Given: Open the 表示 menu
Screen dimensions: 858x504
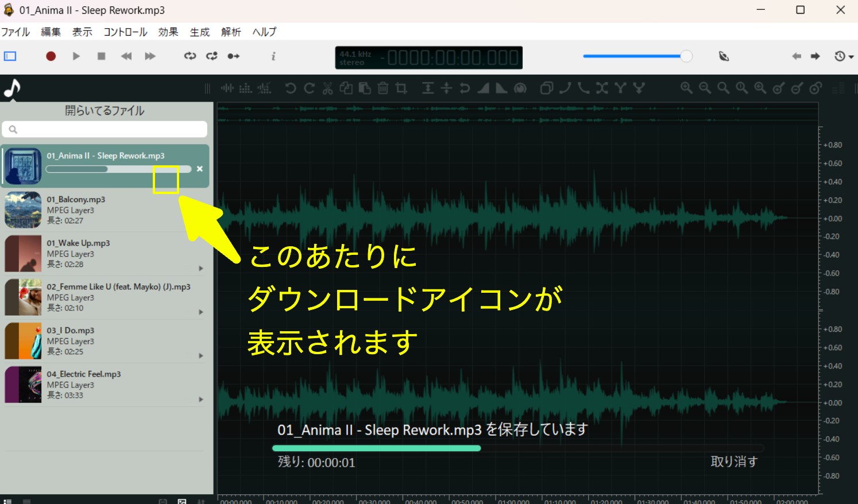Looking at the screenshot, I should click(82, 32).
